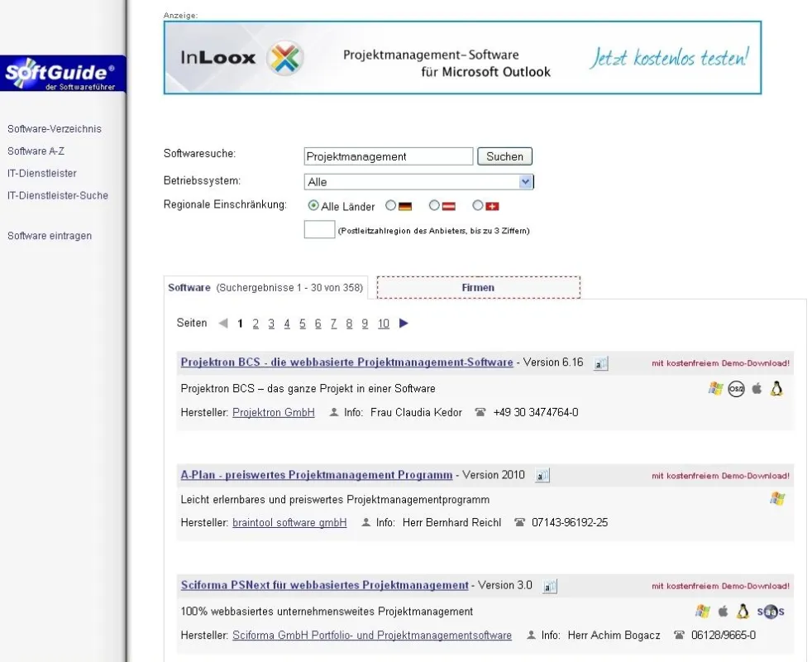Open Software eintragen in sidebar
Image resolution: width=812 pixels, height=662 pixels.
tap(50, 236)
